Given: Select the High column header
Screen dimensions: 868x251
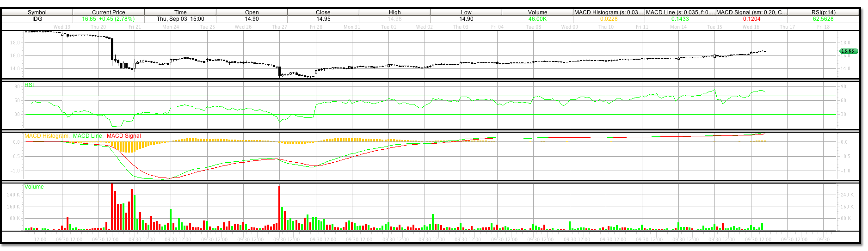Looking at the screenshot, I should pyautogui.click(x=395, y=12).
